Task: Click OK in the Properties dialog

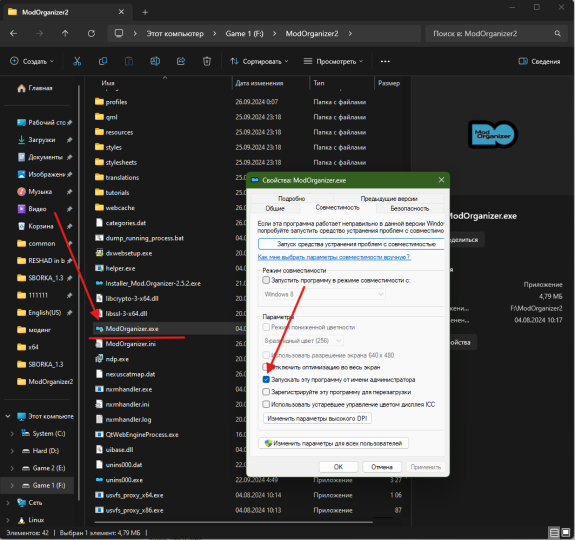Action: tap(338, 467)
